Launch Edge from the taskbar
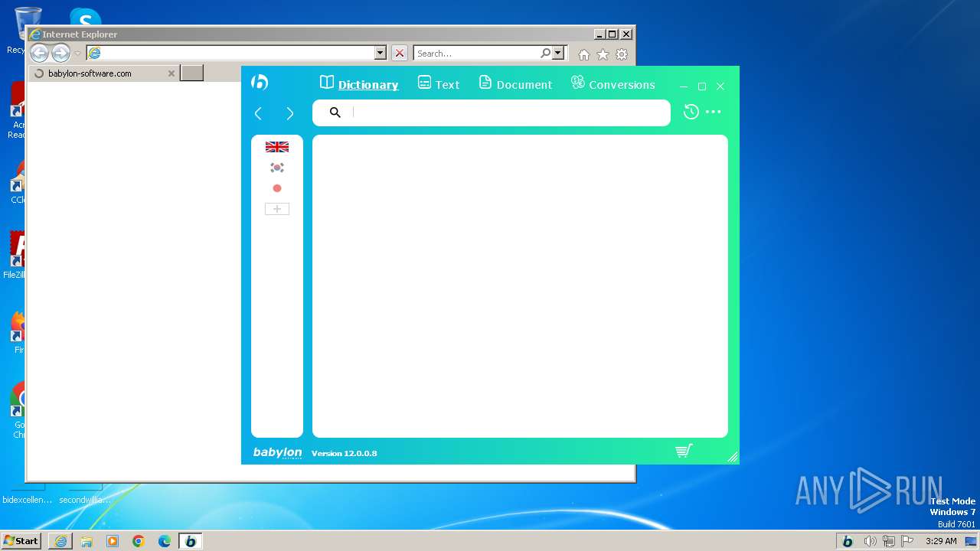Screen dimensions: 980x551 pos(165,541)
